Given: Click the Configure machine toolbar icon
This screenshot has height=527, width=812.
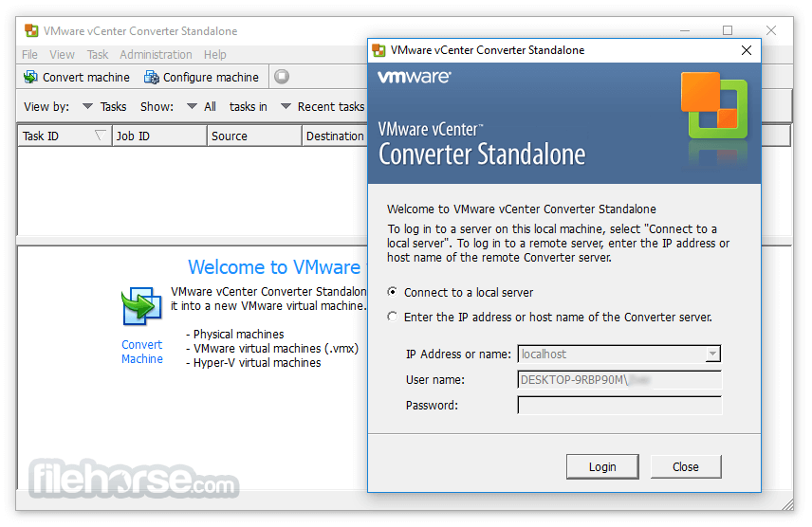Looking at the screenshot, I should [152, 77].
